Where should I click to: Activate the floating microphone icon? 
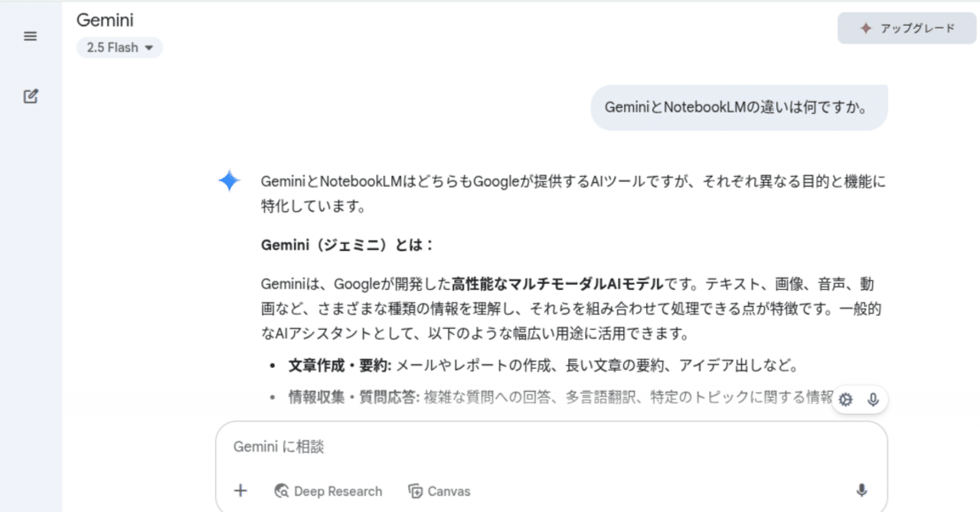pos(874,399)
